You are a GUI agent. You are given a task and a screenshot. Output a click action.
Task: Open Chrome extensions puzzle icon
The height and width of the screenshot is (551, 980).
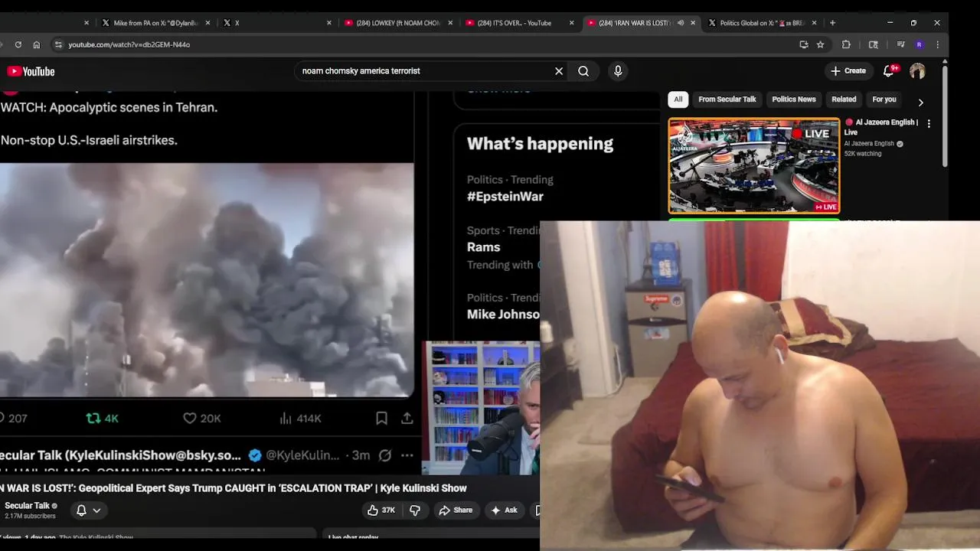click(846, 44)
